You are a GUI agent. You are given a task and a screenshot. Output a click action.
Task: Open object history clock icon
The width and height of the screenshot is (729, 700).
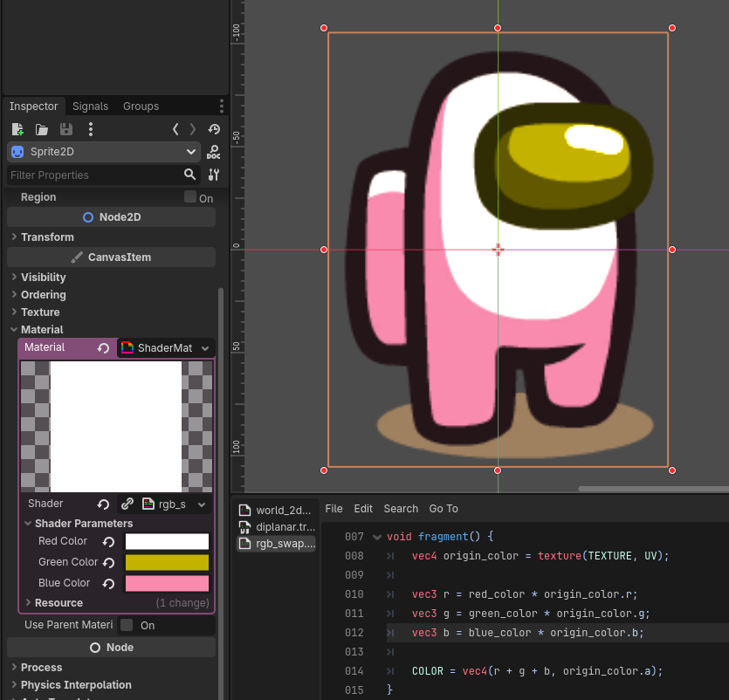[x=214, y=129]
